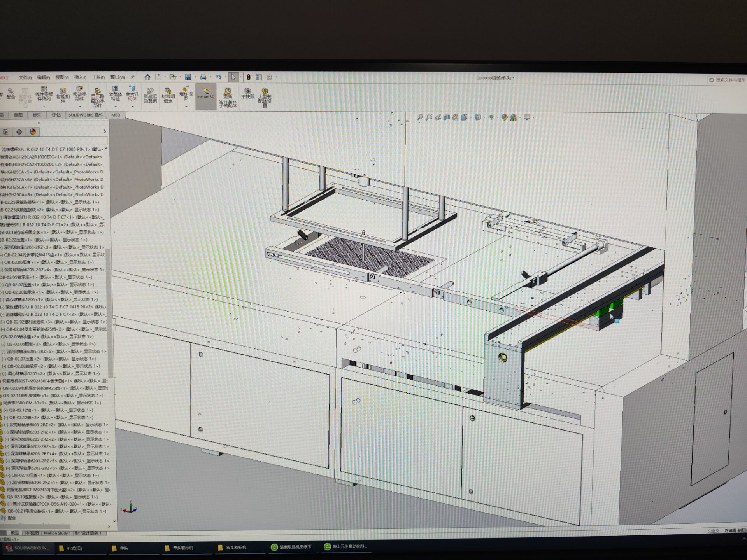Open the 工具 (Tools) menu
Screen dimensions: 747x560
click(x=98, y=77)
